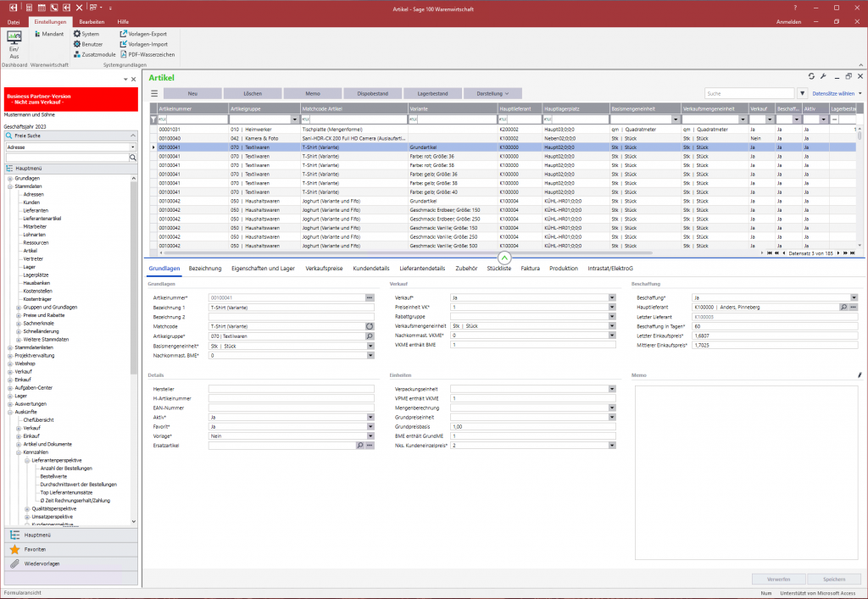Open the Verkauf dropdown in the Verkauf section

611,298
